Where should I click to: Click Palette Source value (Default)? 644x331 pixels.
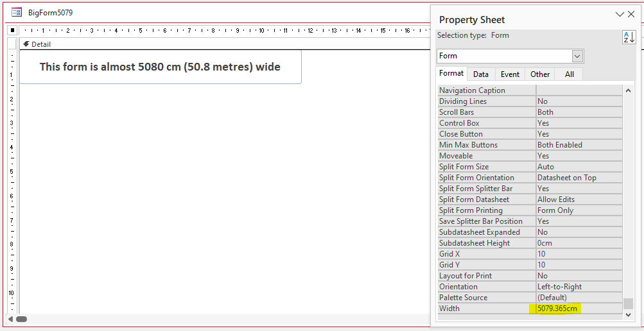point(579,298)
